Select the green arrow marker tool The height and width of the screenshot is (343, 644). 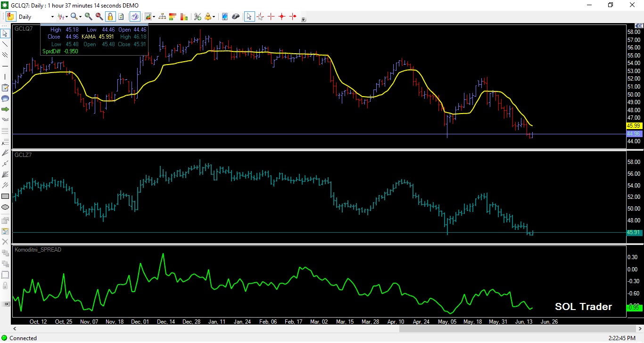pyautogui.click(x=5, y=109)
